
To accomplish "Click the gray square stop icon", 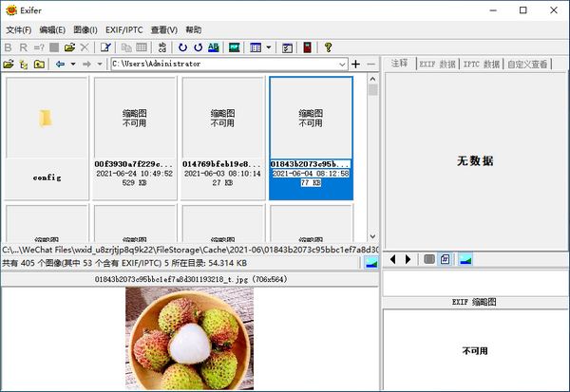I will [54, 47].
